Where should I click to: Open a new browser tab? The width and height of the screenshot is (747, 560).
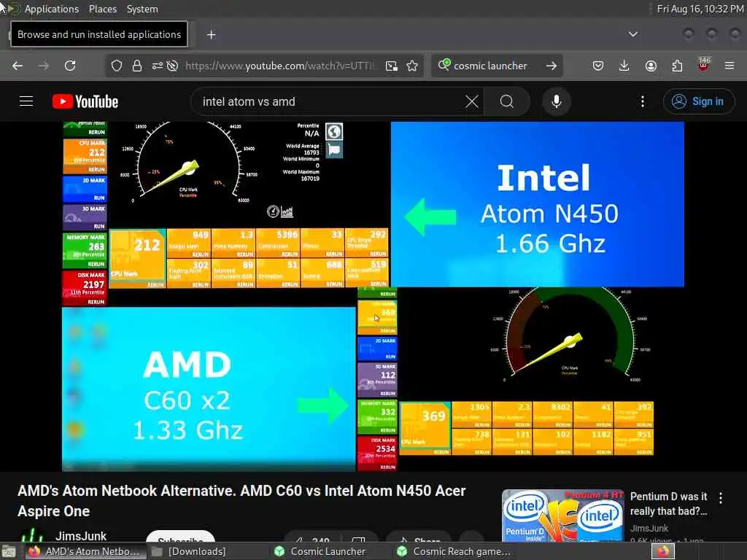click(x=211, y=35)
